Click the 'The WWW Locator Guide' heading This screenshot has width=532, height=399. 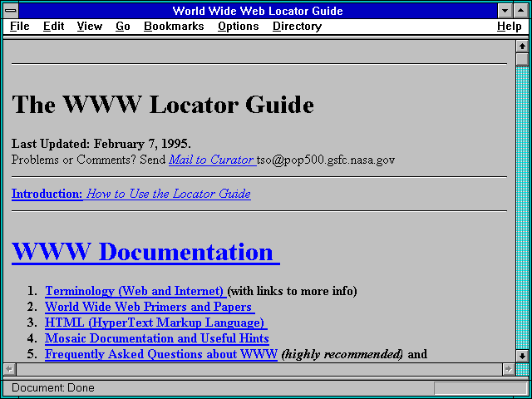pos(163,104)
